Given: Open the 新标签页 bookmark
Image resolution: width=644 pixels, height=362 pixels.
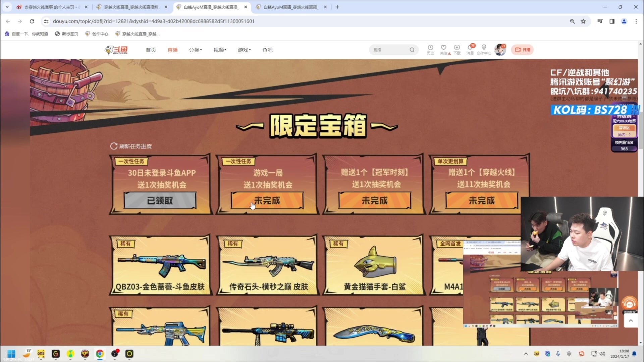Looking at the screenshot, I should tap(66, 34).
